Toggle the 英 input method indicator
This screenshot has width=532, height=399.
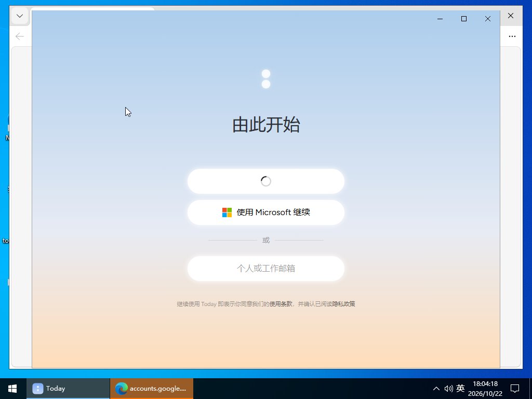click(x=460, y=388)
